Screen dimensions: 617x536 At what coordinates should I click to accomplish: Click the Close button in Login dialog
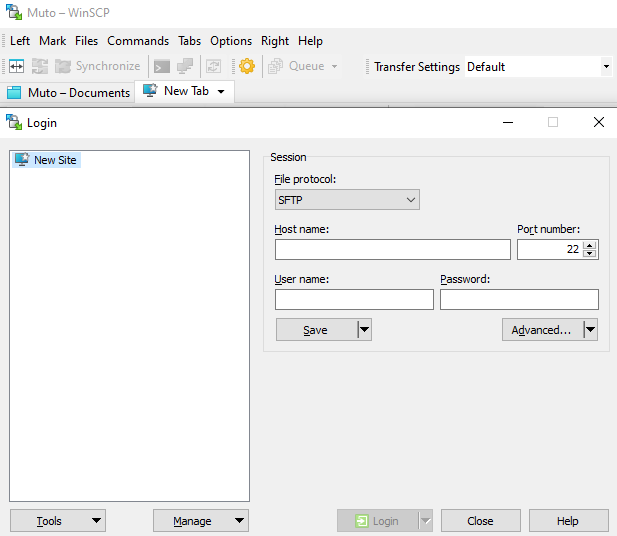pos(480,521)
